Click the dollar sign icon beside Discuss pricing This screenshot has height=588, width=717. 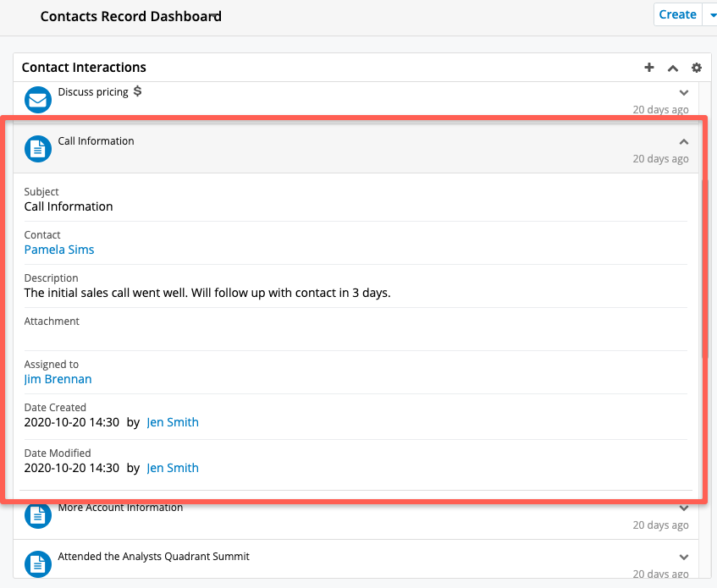point(138,91)
